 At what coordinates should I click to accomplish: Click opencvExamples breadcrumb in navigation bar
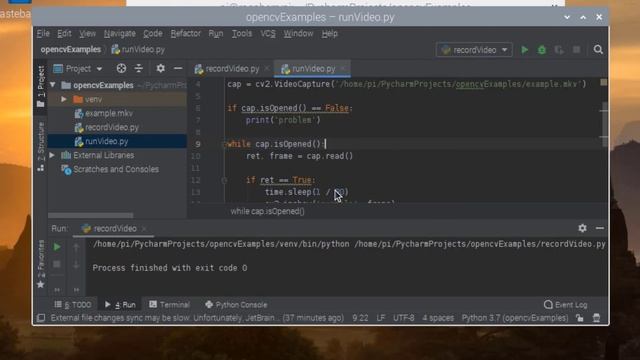(x=71, y=49)
